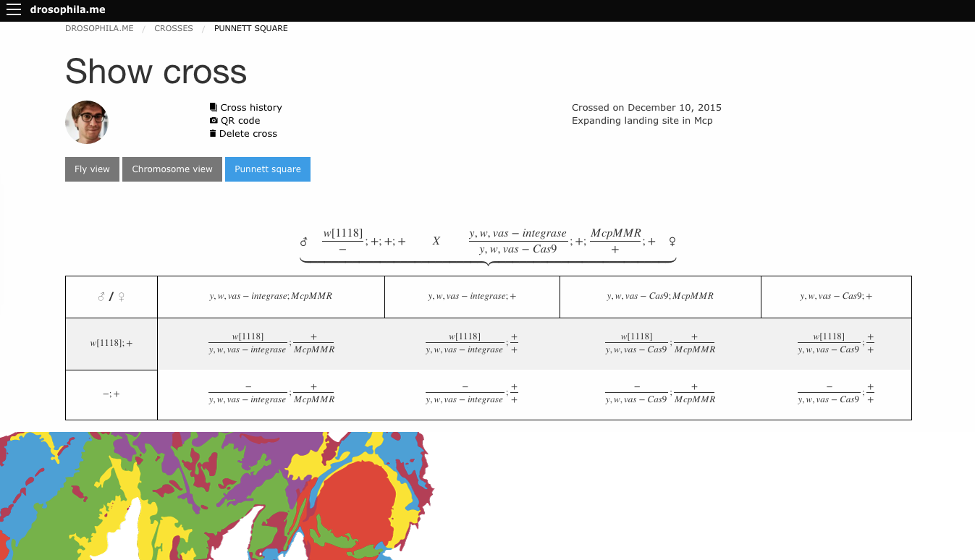Click the QR code camera icon
975x560 pixels.
214,121
